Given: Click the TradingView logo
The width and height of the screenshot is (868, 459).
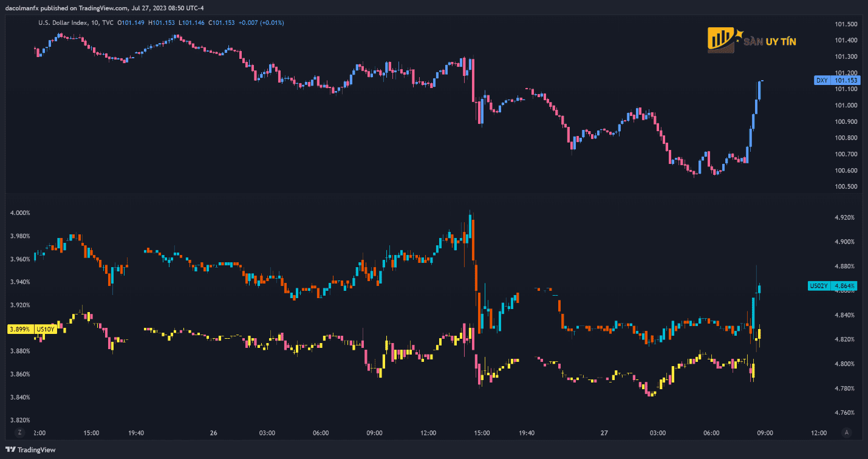Looking at the screenshot, I should click(30, 450).
